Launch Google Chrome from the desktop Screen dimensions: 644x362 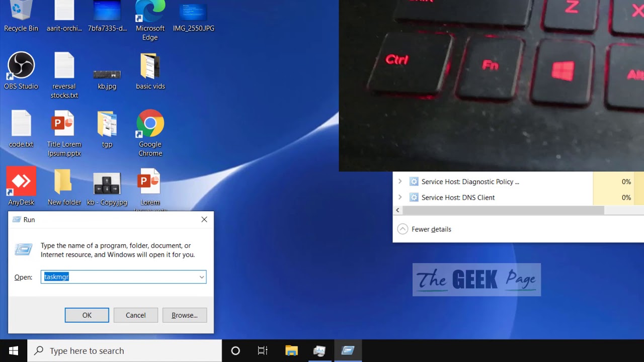pos(150,133)
